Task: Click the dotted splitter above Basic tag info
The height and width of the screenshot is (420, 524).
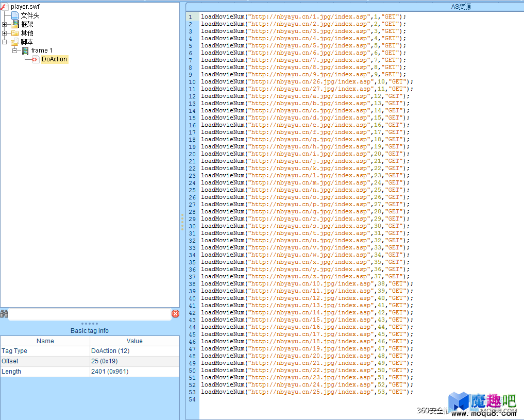Action: click(x=90, y=324)
